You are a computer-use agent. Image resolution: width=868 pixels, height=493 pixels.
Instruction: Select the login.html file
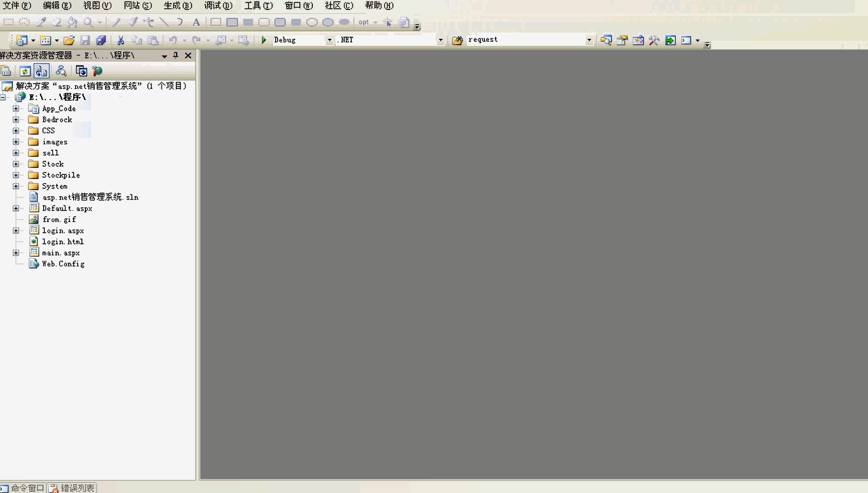[x=62, y=241]
